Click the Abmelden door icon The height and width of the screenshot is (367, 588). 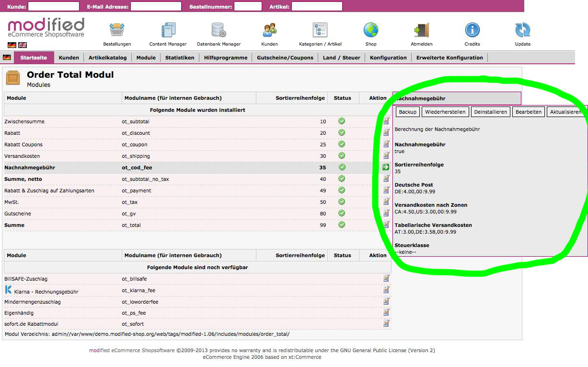(422, 30)
